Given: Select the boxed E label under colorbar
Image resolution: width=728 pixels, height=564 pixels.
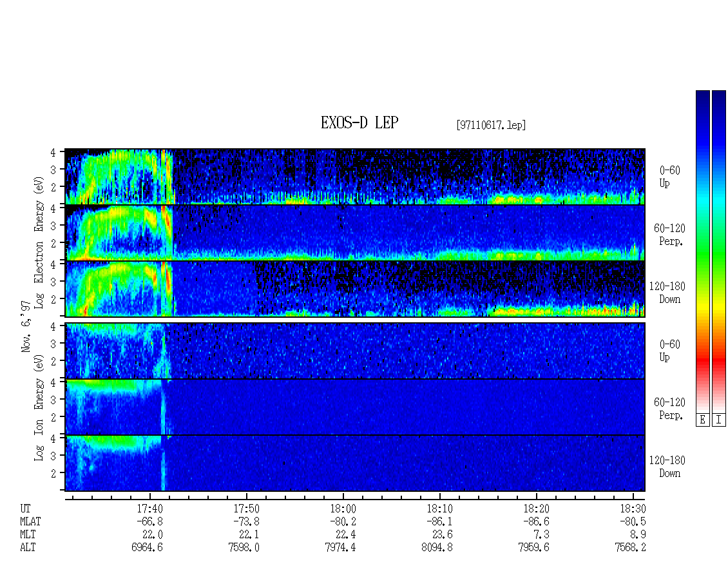Looking at the screenshot, I should coord(702,420).
